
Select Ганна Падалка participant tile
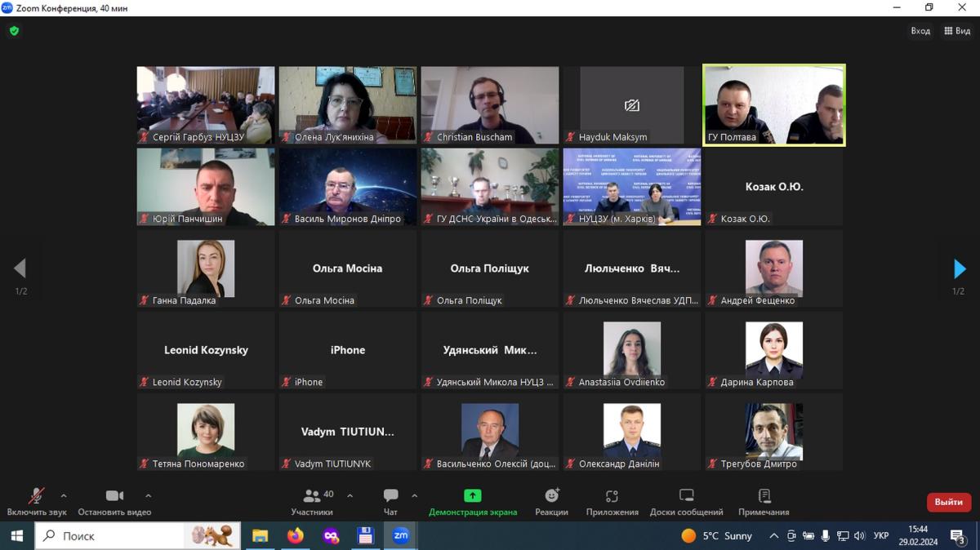point(206,268)
